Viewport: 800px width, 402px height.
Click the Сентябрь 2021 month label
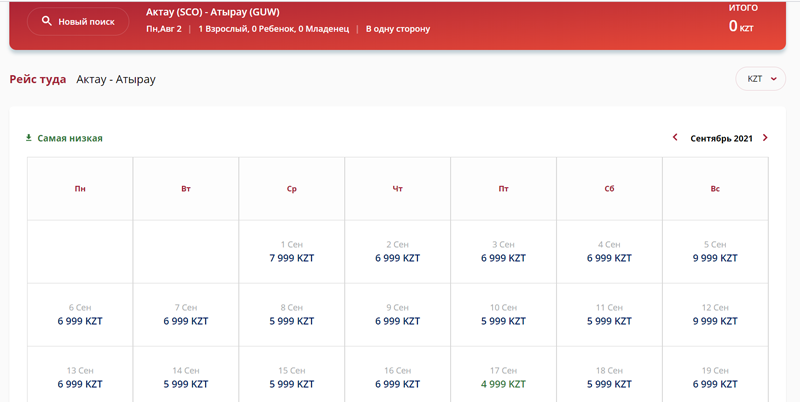721,138
